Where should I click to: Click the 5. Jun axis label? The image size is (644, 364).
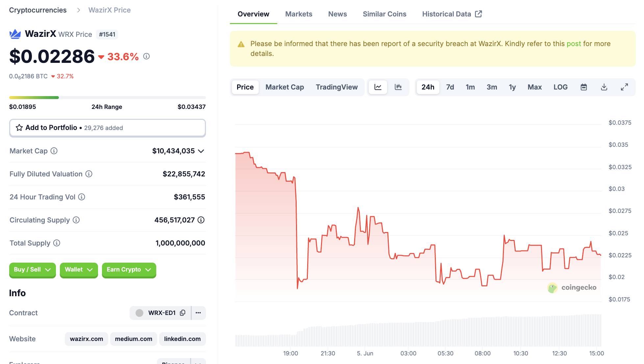coord(365,353)
